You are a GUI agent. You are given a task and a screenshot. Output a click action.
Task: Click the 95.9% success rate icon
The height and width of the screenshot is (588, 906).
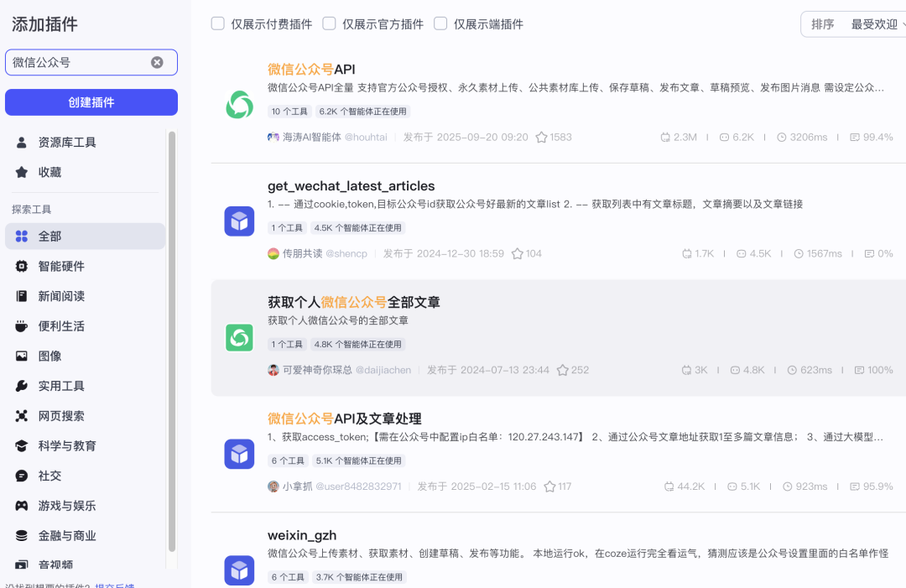click(x=855, y=487)
